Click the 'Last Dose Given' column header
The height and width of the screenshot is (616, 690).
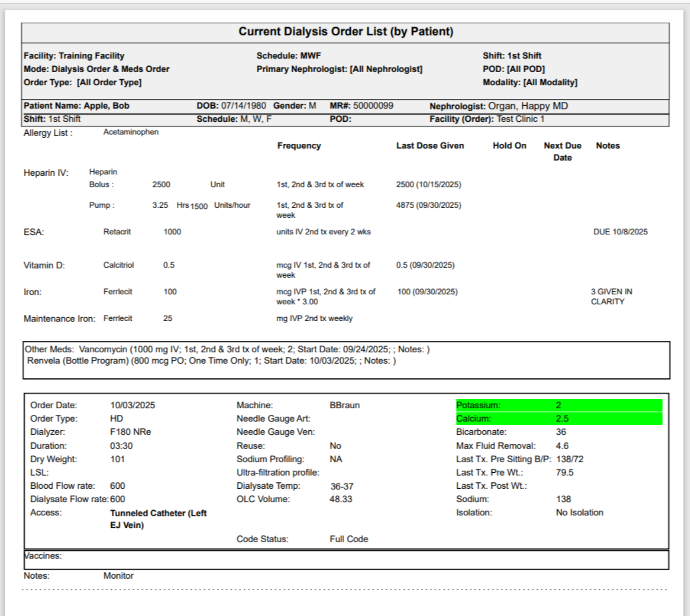coord(430,146)
